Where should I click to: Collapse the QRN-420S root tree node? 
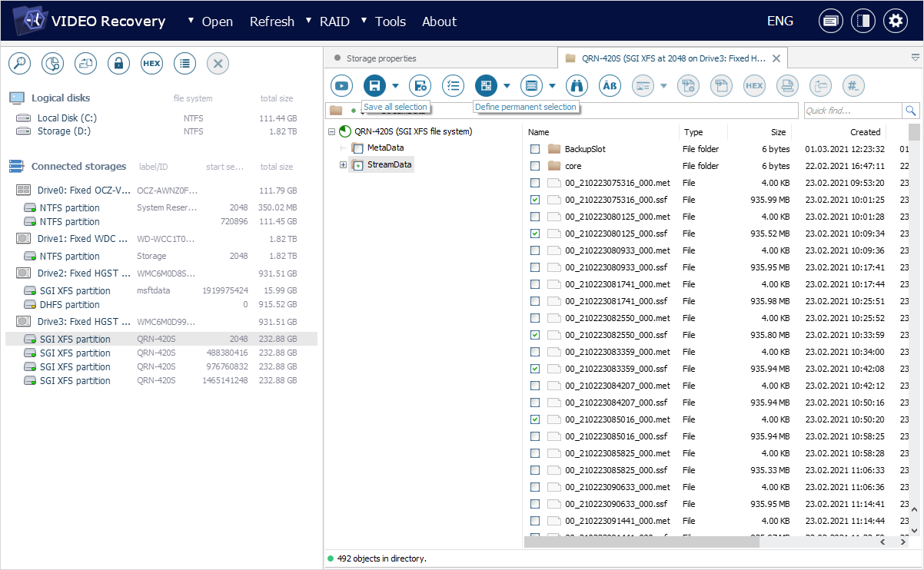tap(332, 131)
